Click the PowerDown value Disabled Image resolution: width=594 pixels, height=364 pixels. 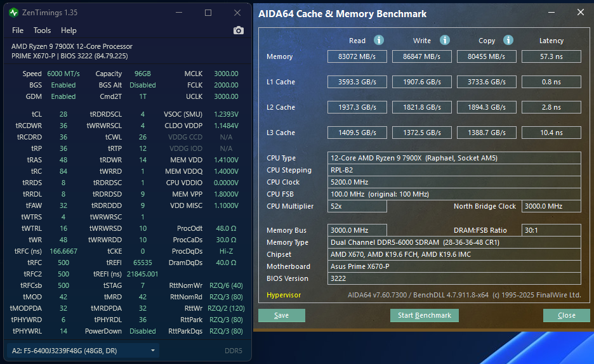coord(142,331)
